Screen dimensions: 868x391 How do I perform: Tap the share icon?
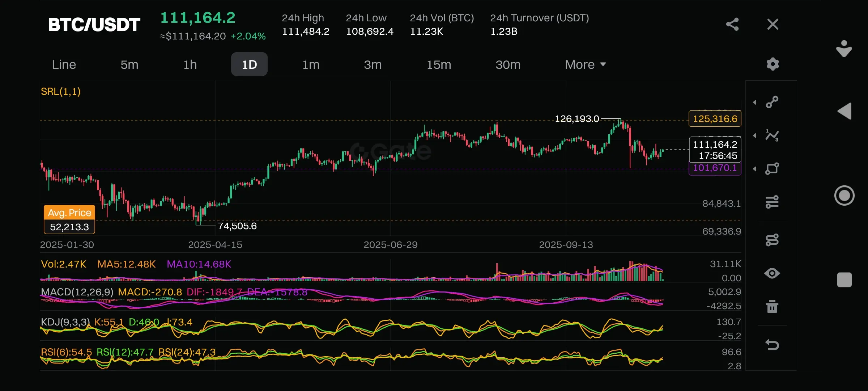732,24
